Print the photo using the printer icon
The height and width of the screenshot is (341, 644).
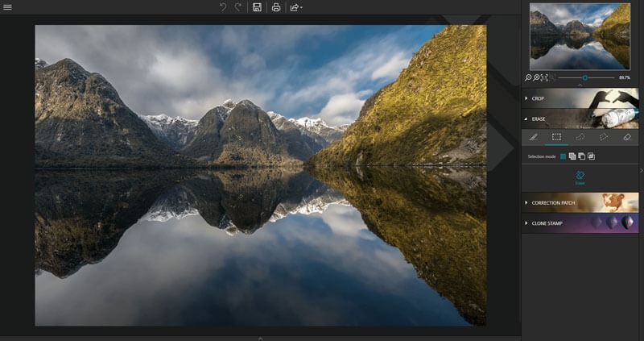[276, 7]
